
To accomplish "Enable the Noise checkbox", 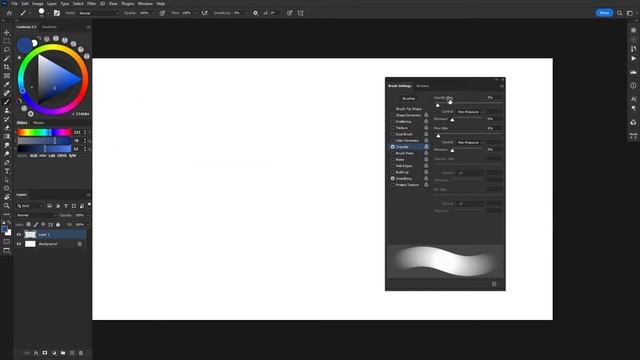I will (x=393, y=160).
